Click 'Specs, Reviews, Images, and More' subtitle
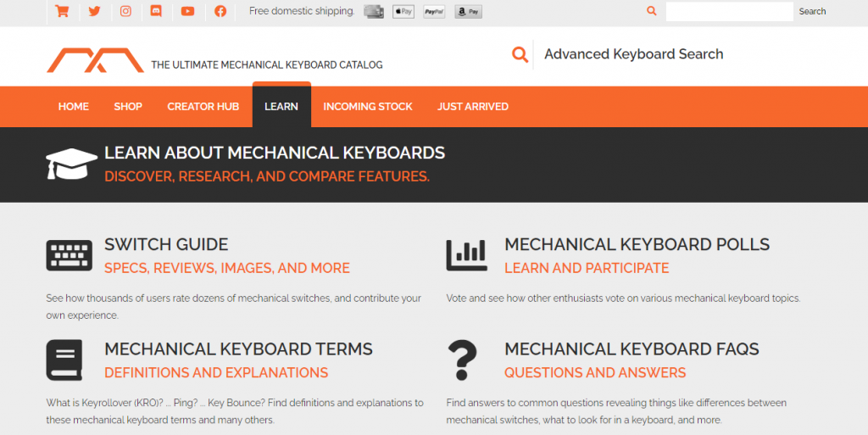Screen dimensions: 868x435 click(x=227, y=269)
